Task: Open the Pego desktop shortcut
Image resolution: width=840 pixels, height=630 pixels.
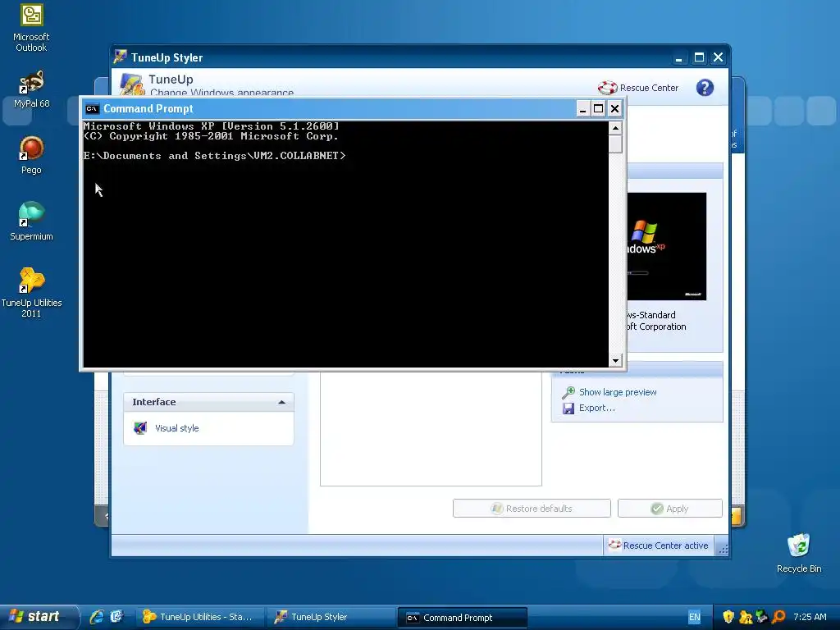Action: click(31, 155)
